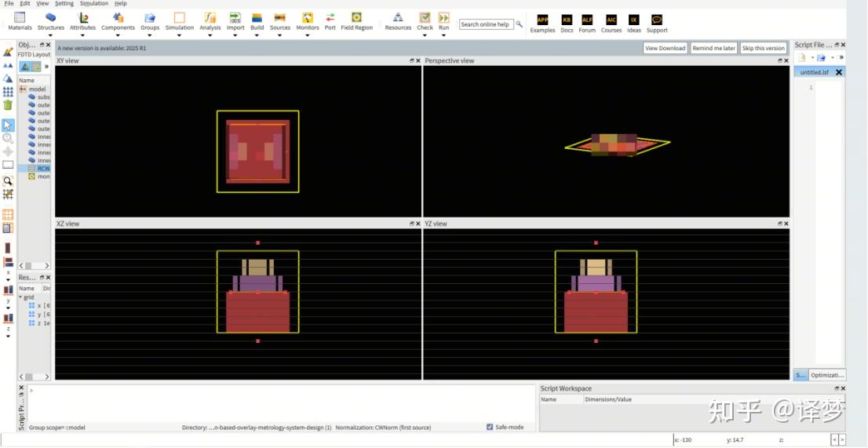Open the Setting menu
Screen dimensions: 868x448
(64, 3)
